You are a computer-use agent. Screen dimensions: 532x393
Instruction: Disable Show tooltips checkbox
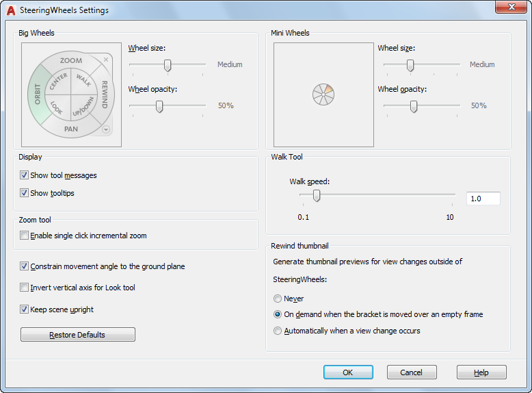click(25, 193)
